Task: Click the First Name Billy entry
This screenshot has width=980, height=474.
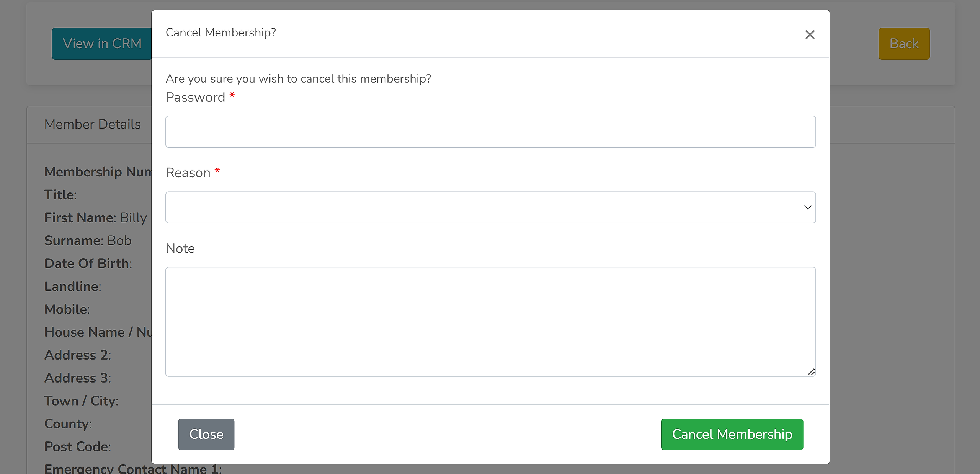Action: (95, 218)
